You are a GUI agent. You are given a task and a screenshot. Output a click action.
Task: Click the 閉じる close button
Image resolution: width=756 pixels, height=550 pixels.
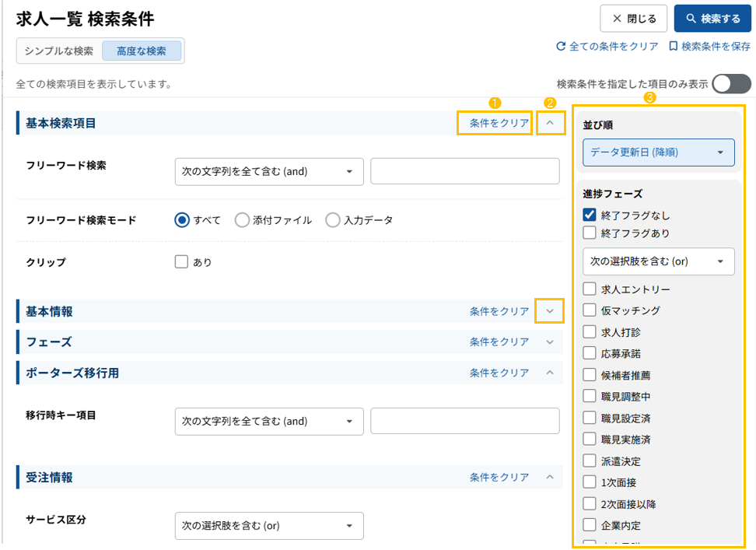(x=633, y=19)
